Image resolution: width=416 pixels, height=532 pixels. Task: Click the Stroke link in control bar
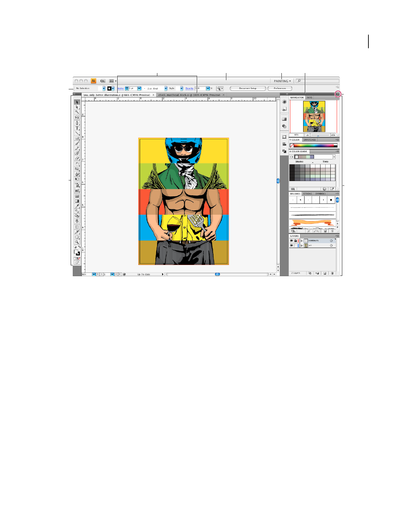[x=120, y=88]
